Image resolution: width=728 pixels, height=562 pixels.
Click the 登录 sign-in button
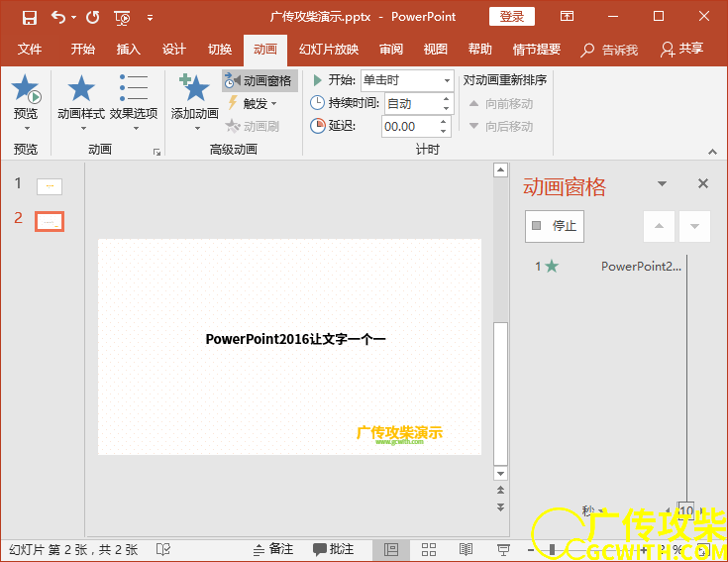pos(512,17)
